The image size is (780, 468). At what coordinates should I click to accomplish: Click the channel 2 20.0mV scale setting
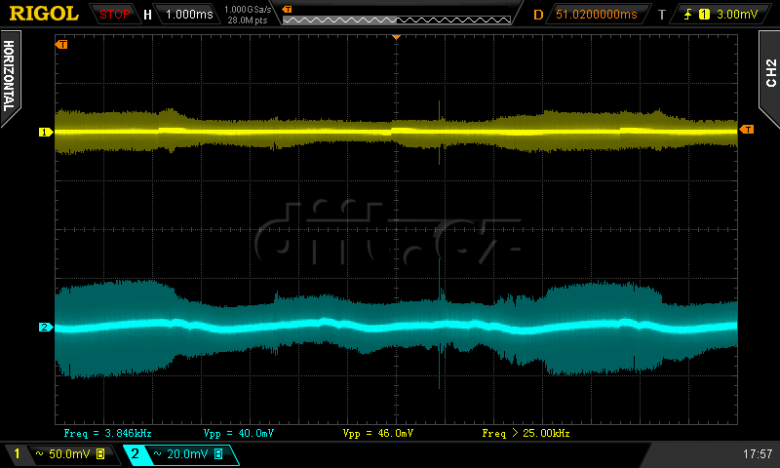pyautogui.click(x=186, y=455)
